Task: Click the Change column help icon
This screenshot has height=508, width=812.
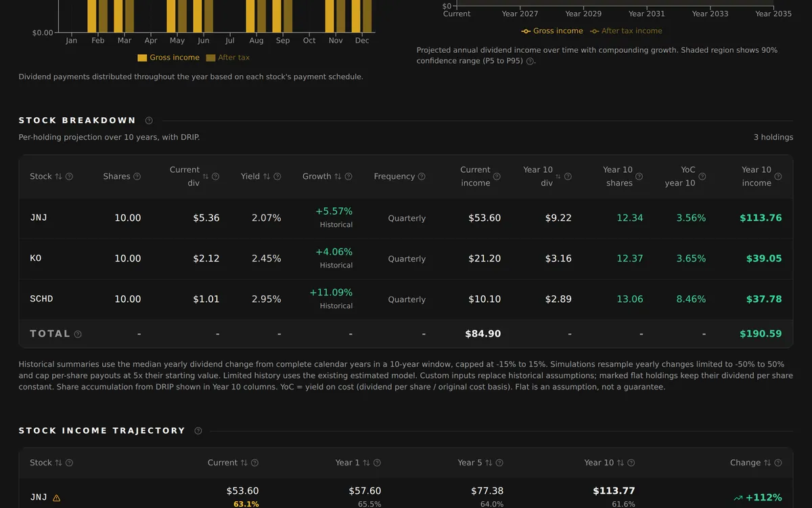Action: [777, 463]
